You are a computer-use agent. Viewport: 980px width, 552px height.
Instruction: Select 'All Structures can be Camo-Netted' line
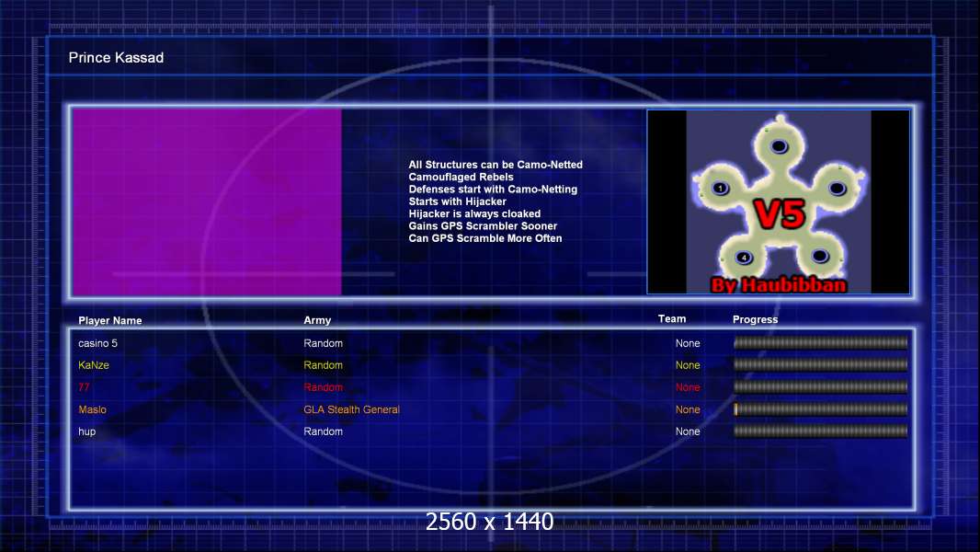(x=496, y=165)
